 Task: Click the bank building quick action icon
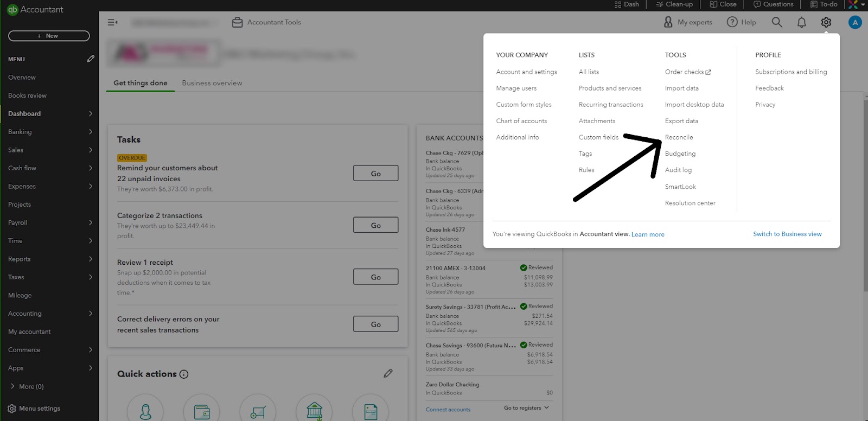(x=315, y=411)
